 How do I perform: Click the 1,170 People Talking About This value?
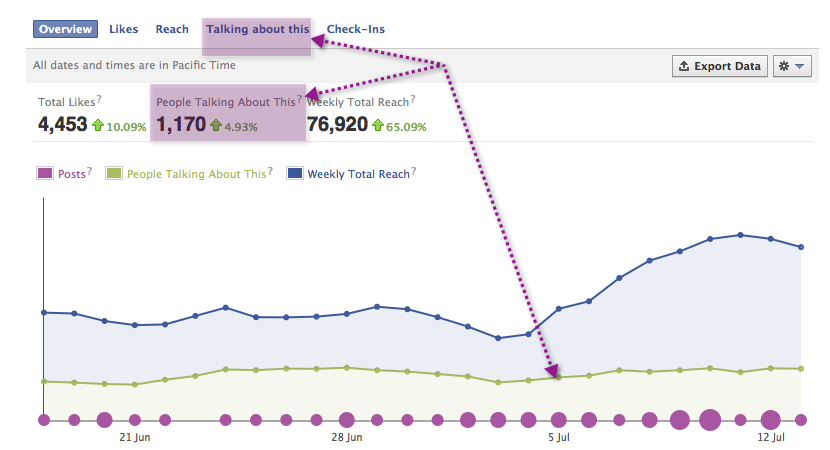(181, 125)
